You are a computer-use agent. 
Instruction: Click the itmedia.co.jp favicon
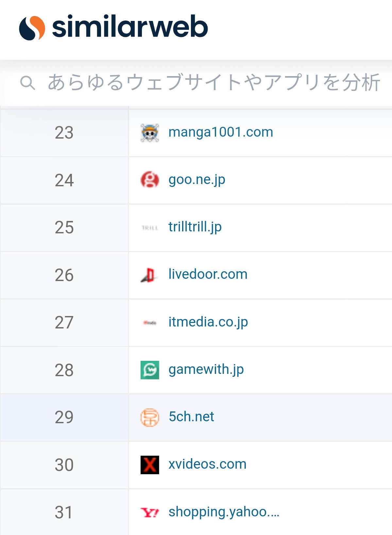pyautogui.click(x=150, y=323)
